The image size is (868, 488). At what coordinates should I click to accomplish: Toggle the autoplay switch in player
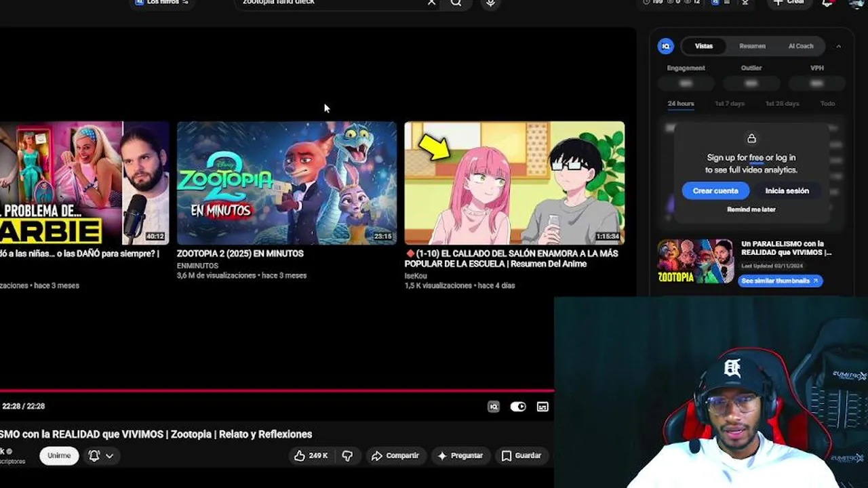[x=518, y=407]
